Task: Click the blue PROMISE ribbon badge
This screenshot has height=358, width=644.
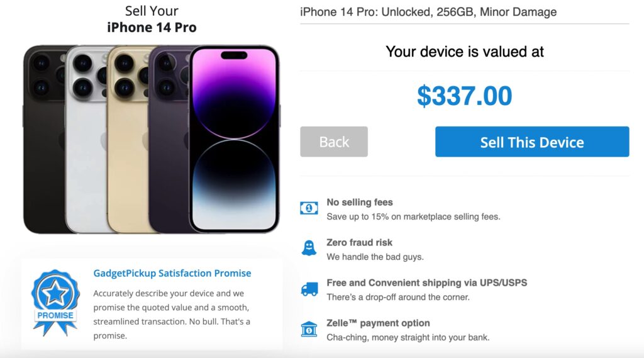Action: click(x=55, y=303)
